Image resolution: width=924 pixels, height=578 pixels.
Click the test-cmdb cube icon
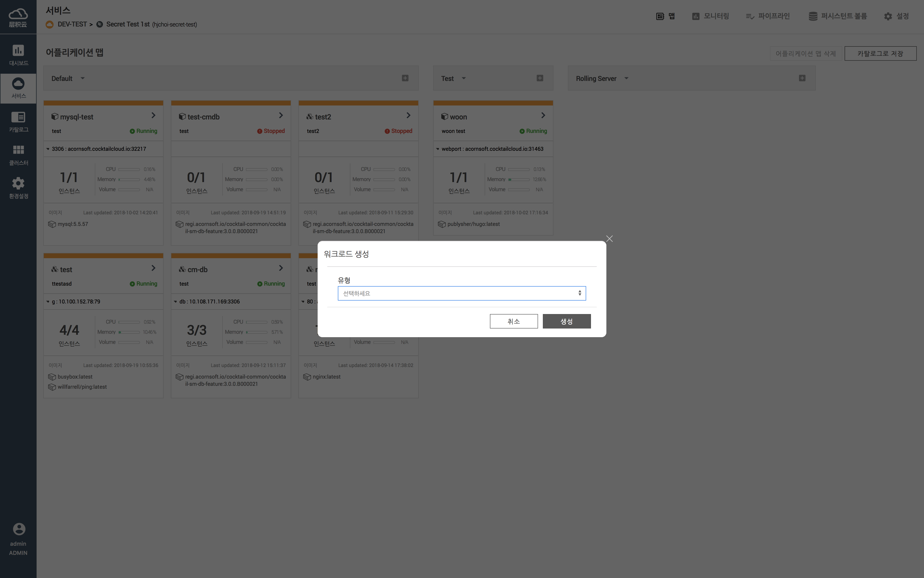click(182, 116)
